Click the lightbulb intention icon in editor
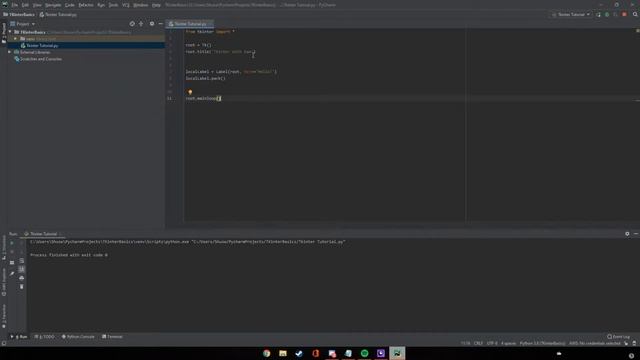The image size is (640, 360). click(190, 92)
